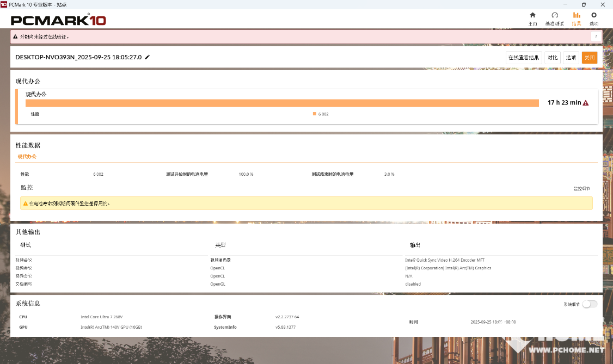Click the red warning icon beside 17 h 23 min
613x364 pixels.
(x=586, y=103)
